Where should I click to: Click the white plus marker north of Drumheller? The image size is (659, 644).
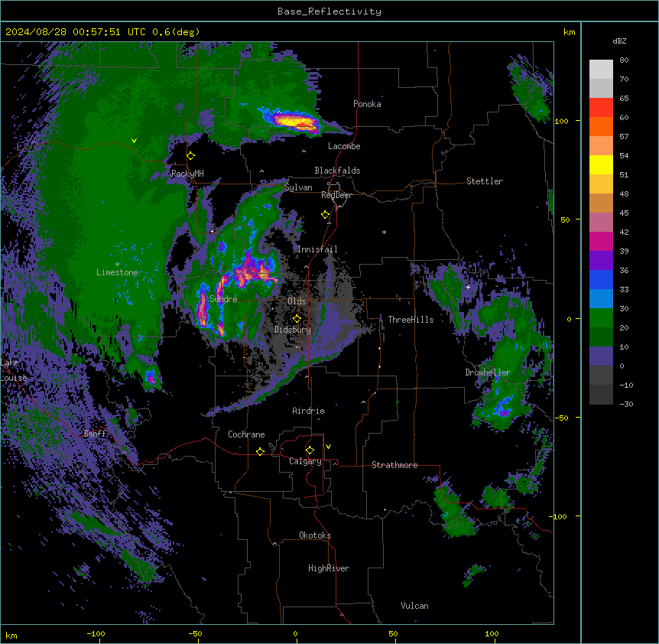(x=468, y=287)
